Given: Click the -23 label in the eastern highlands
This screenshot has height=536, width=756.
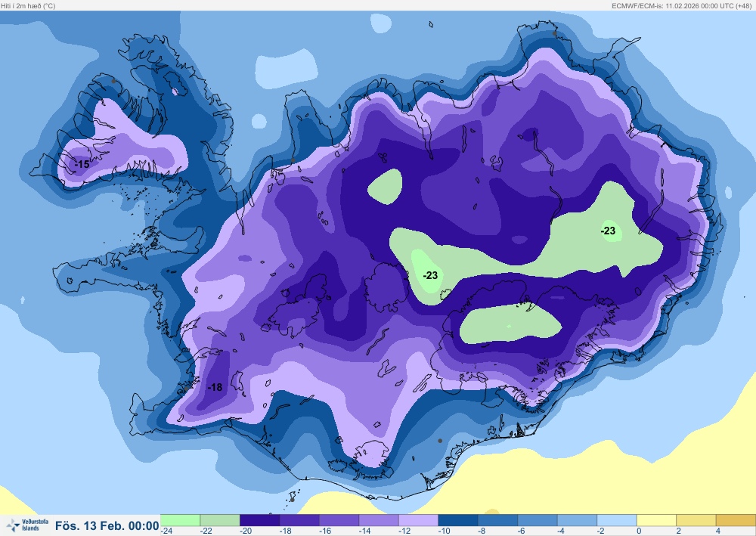Looking at the screenshot, I should pyautogui.click(x=608, y=231).
